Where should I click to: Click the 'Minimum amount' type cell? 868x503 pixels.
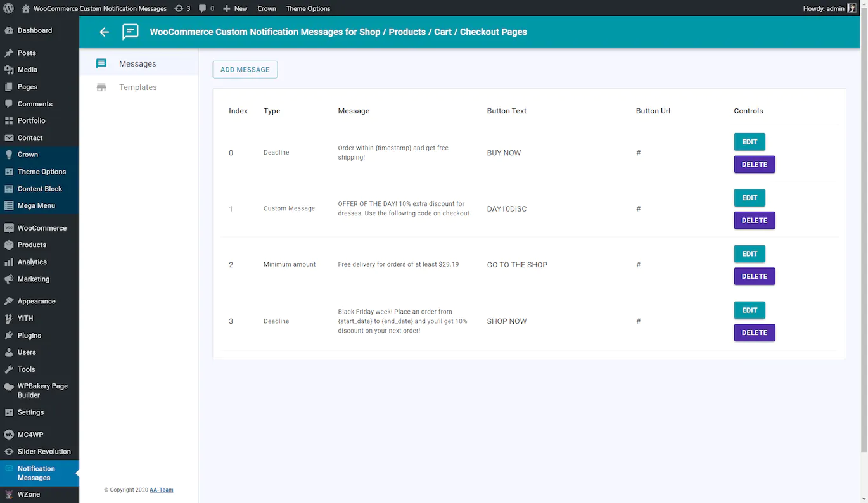(x=290, y=264)
